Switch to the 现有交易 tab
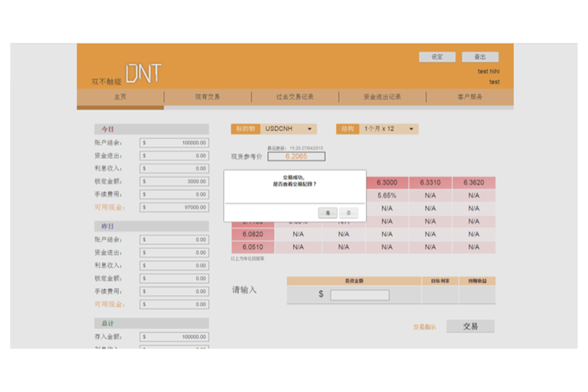 (207, 97)
